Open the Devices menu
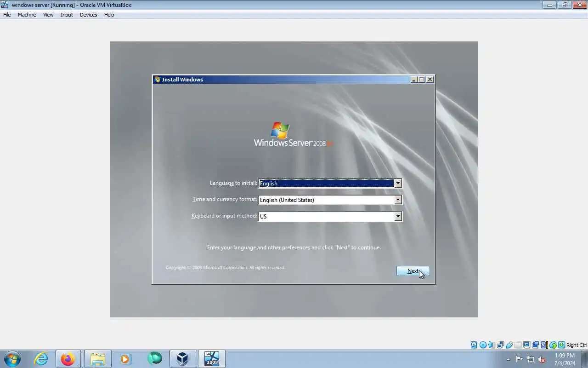588x368 pixels. 88,15
